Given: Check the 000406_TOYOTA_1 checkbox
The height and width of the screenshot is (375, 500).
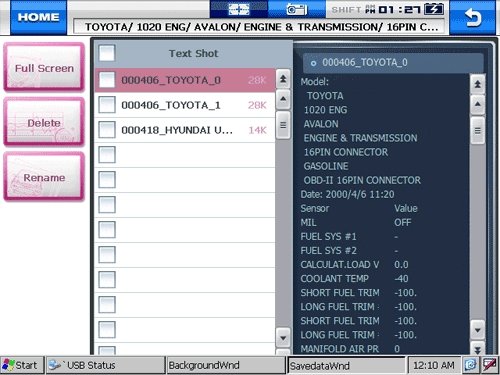Looking at the screenshot, I should (x=107, y=105).
